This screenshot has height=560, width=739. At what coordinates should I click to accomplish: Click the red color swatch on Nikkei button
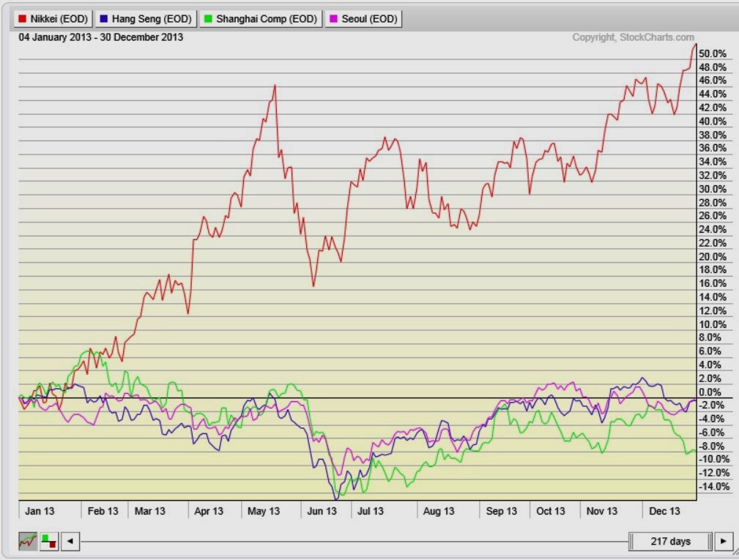pyautogui.click(x=23, y=18)
